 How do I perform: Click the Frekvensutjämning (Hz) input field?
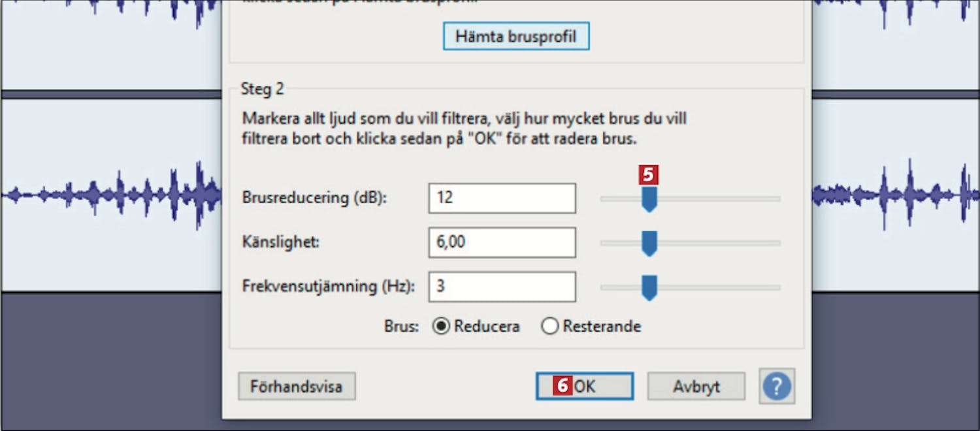click(502, 287)
